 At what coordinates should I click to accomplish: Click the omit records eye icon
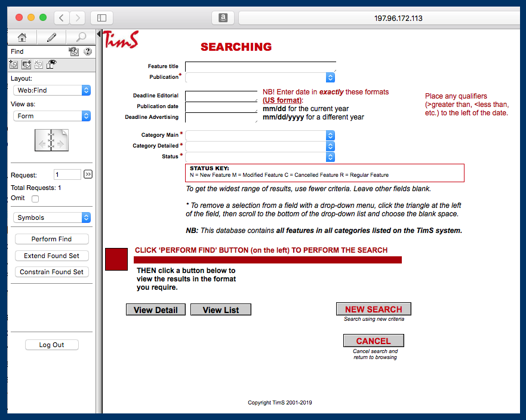point(51,64)
